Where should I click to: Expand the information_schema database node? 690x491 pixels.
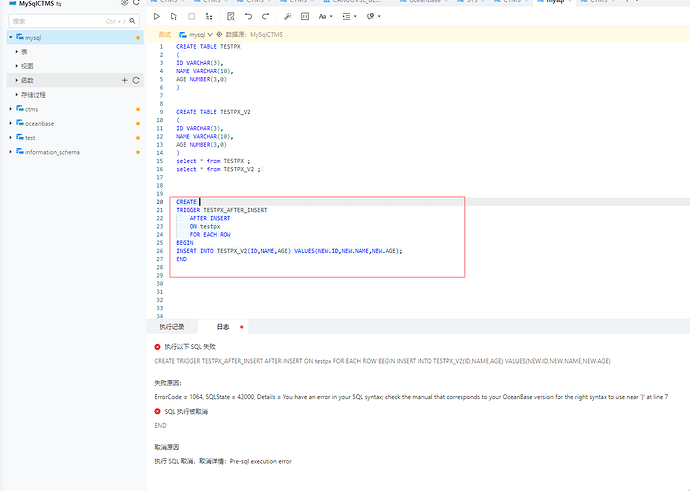tap(11, 152)
